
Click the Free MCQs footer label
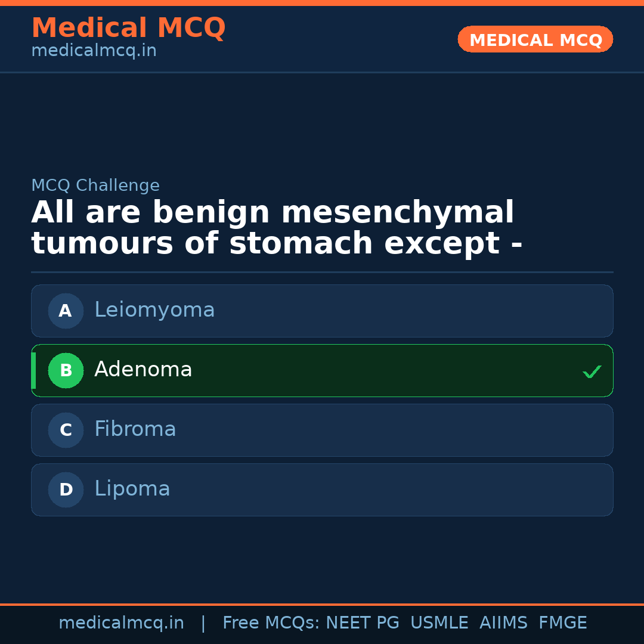point(271,623)
